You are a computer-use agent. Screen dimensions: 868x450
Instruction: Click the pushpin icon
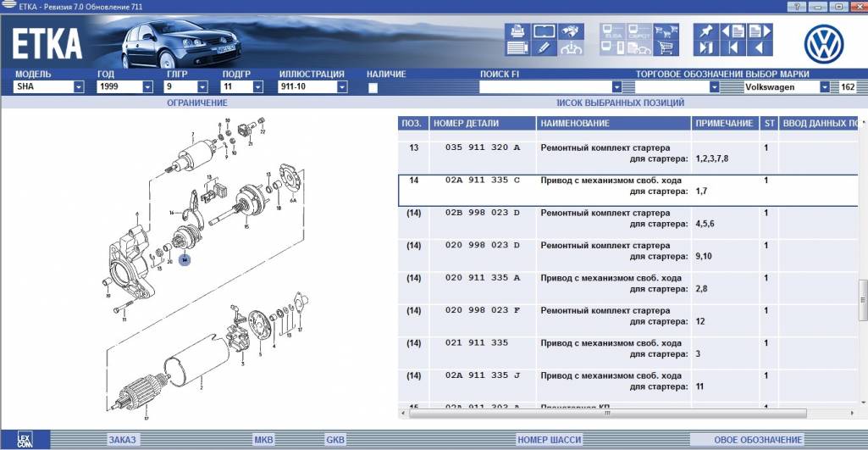[x=706, y=31]
